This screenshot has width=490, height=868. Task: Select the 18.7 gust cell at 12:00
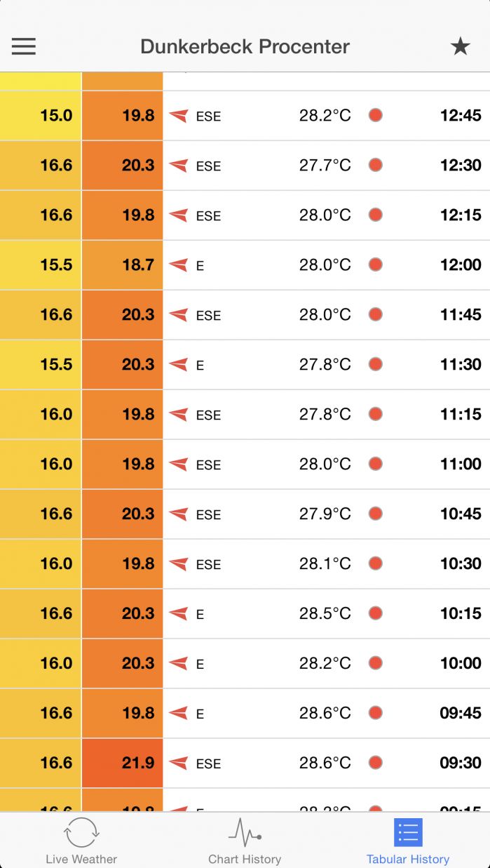pos(123,265)
